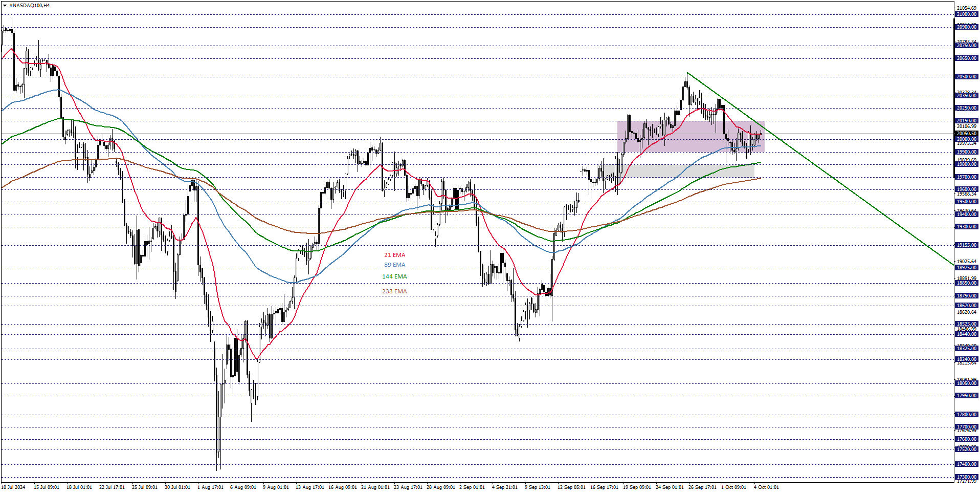The height and width of the screenshot is (493, 980).
Task: Click the 18050.00 price level label
Action: coord(967,383)
